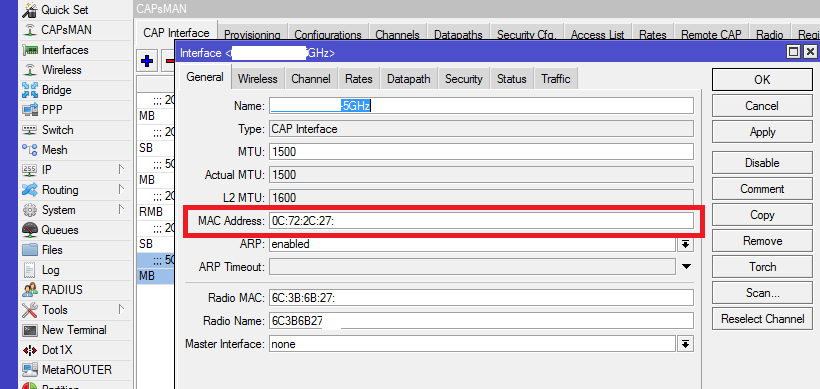Expand System submenu arrow
The image size is (820, 389).
pyautogui.click(x=121, y=210)
